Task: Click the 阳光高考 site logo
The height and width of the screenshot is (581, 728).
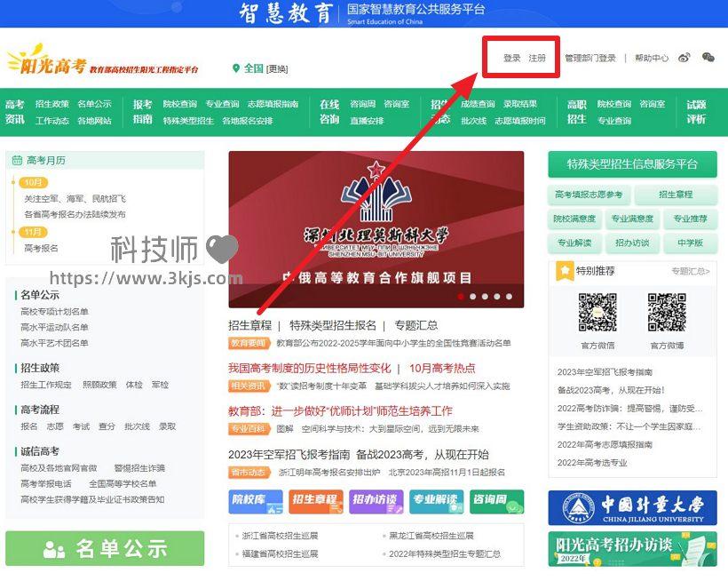Action: click(103, 60)
